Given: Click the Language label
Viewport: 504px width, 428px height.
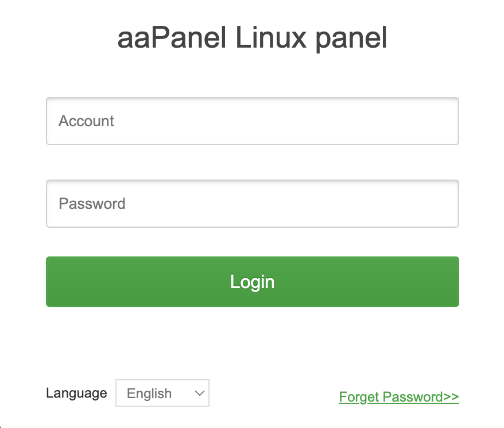Looking at the screenshot, I should coord(76,393).
